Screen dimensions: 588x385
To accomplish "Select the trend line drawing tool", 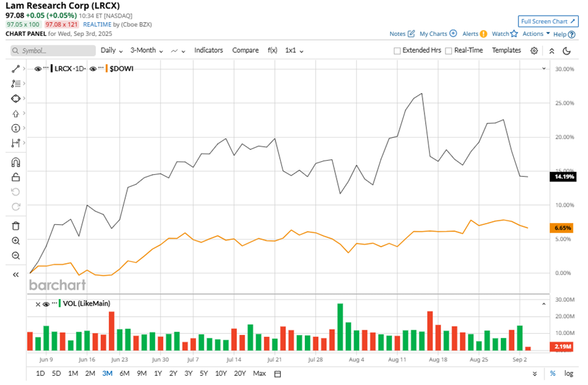I will coord(16,69).
